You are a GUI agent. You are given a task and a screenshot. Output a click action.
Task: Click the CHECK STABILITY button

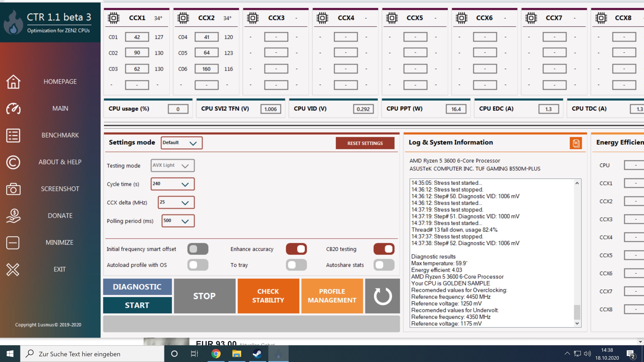pos(268,296)
